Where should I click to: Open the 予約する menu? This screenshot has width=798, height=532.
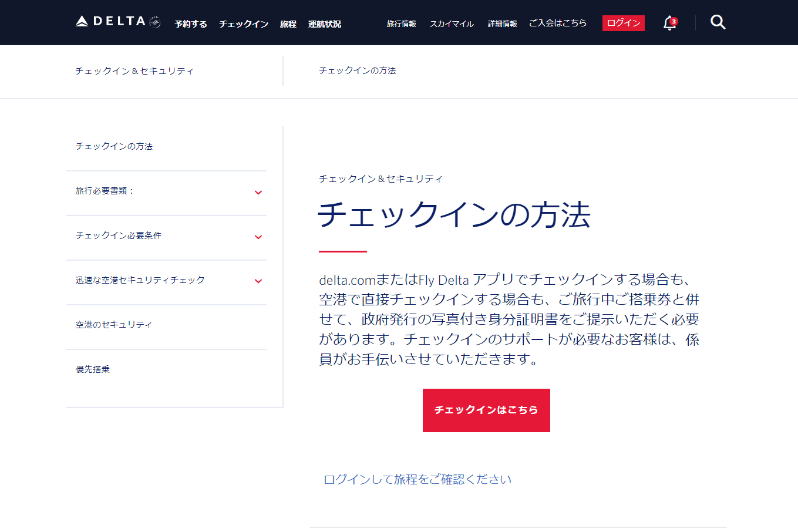pos(191,24)
